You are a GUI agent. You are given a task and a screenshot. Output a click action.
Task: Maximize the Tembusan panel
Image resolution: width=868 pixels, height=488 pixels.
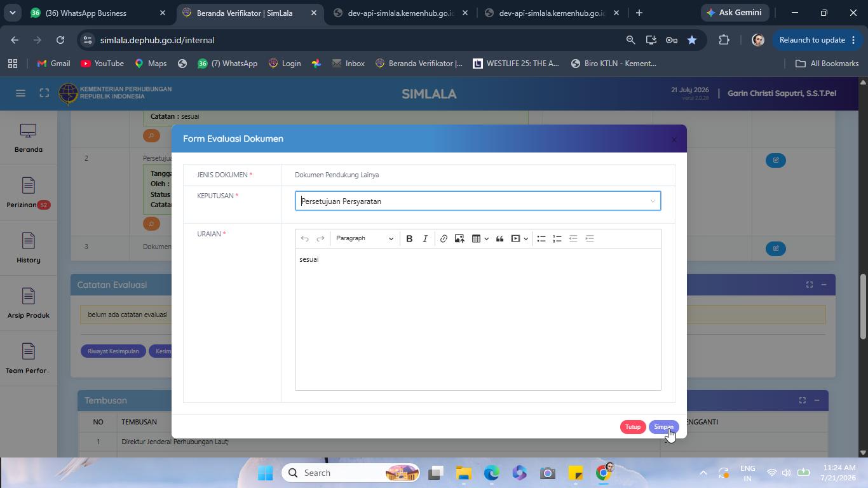point(803,400)
